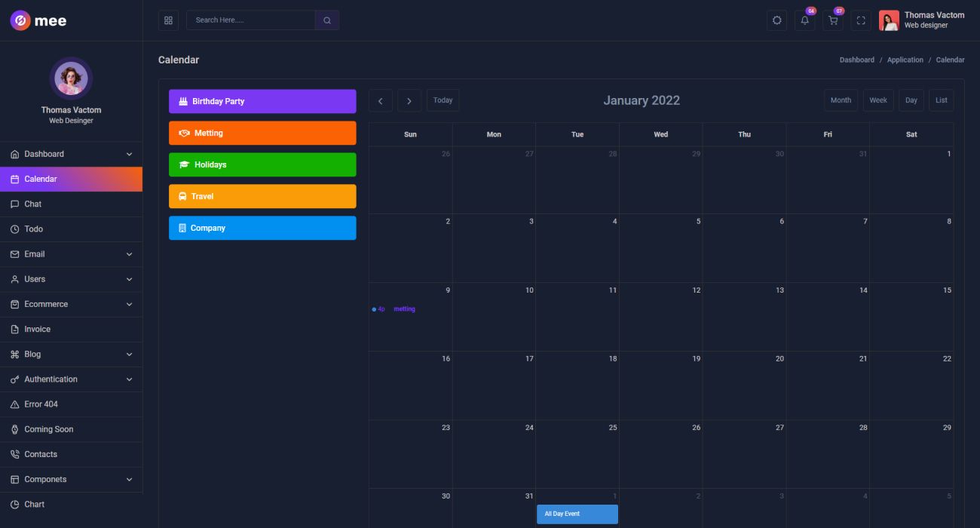Click the Error 404 warning icon
The height and width of the screenshot is (528, 980).
pos(14,404)
